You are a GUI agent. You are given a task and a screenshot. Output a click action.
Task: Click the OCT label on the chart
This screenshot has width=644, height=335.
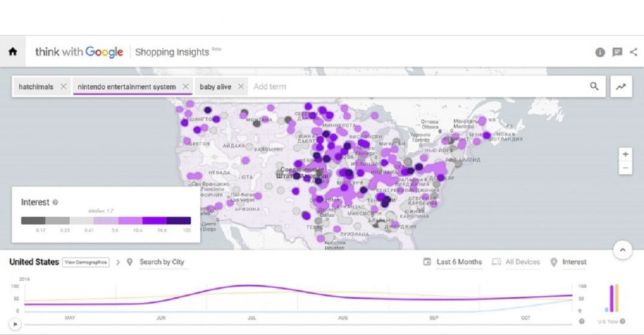click(x=526, y=318)
